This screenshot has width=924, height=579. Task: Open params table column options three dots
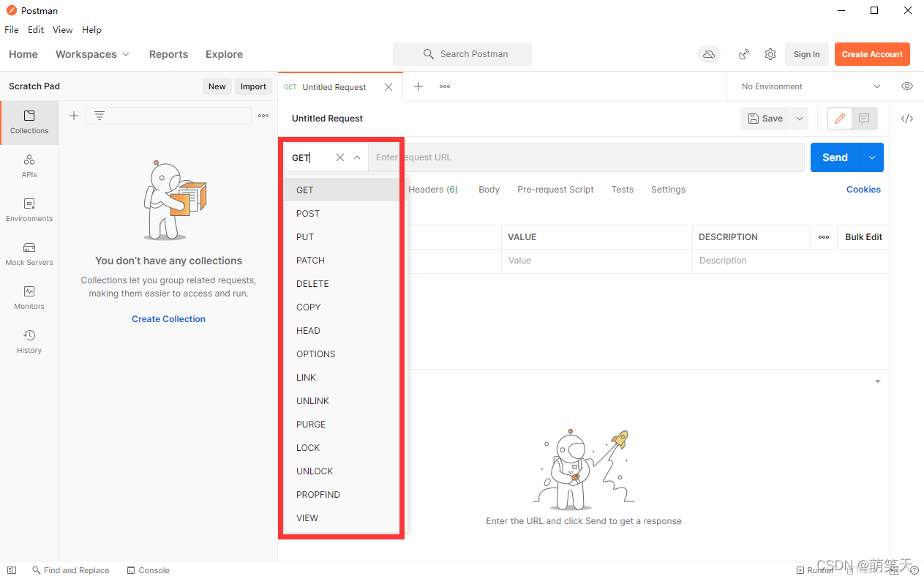click(x=824, y=237)
